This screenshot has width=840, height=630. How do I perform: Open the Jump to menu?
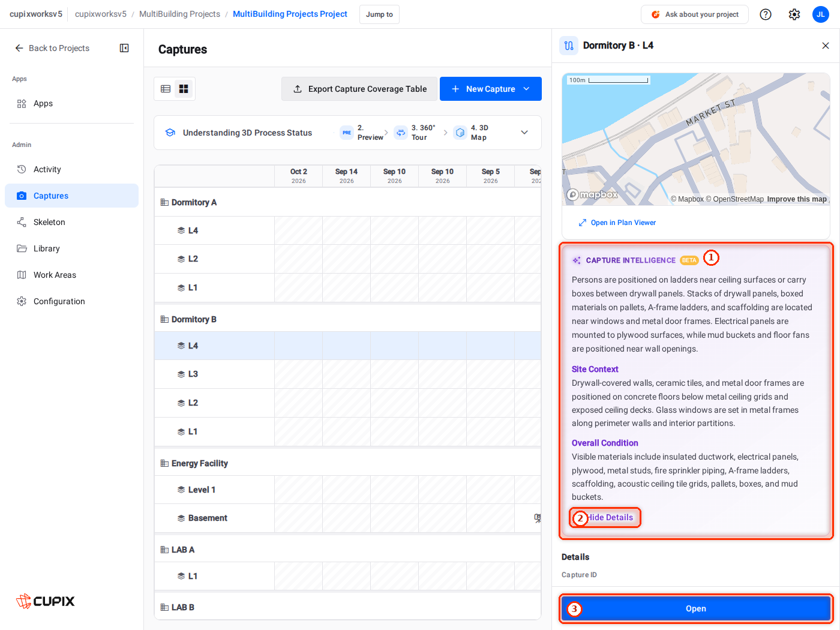point(379,14)
